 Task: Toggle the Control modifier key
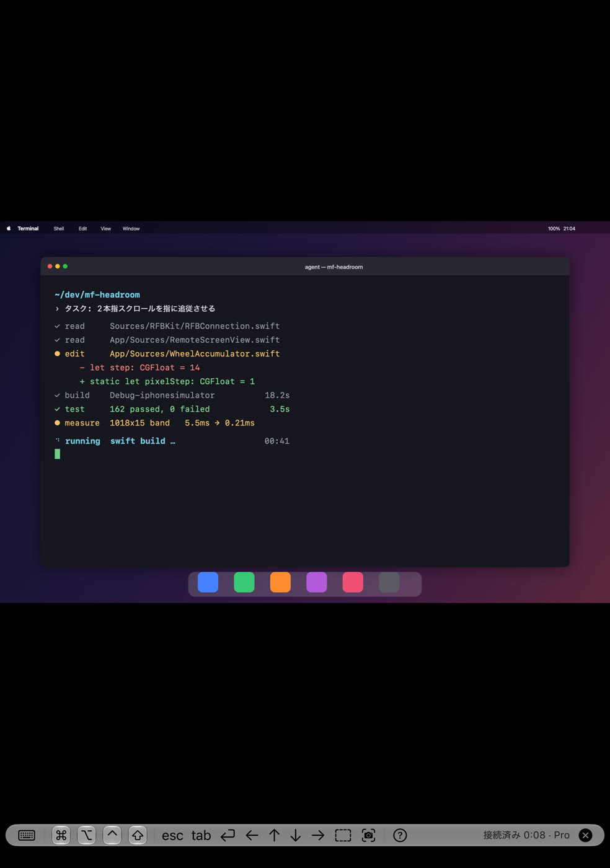point(112,835)
